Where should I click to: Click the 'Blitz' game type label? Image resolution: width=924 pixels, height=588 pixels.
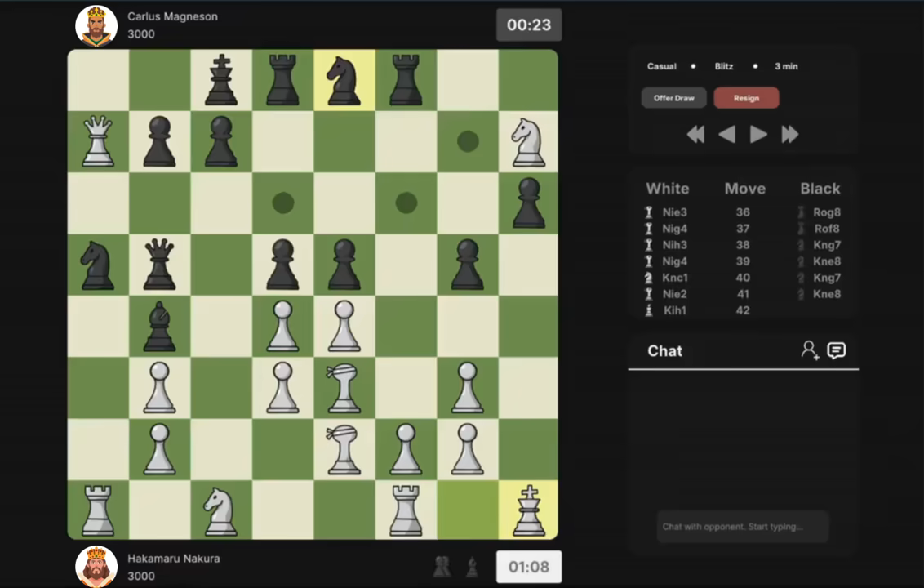(x=724, y=66)
